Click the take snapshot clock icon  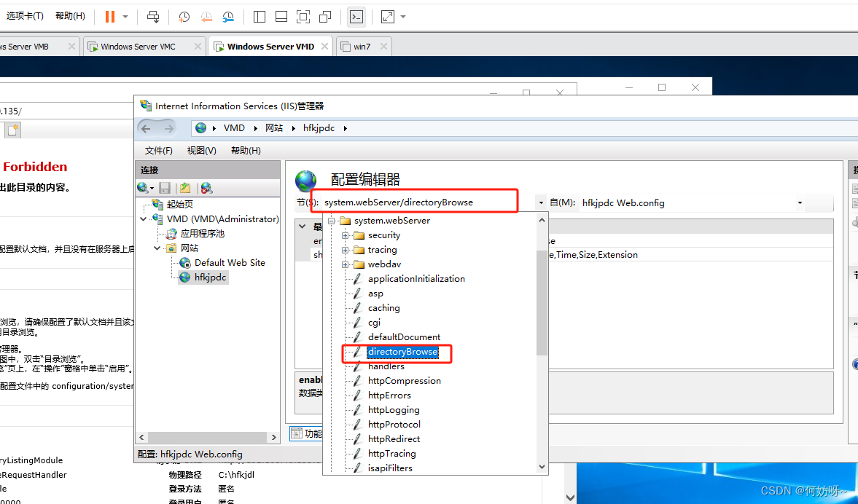pos(184,16)
